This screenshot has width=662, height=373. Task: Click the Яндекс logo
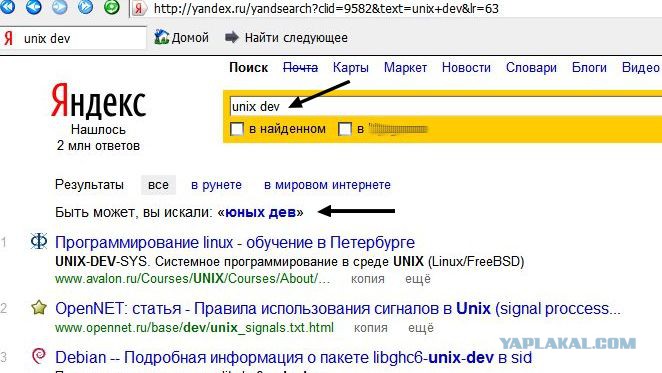point(98,101)
